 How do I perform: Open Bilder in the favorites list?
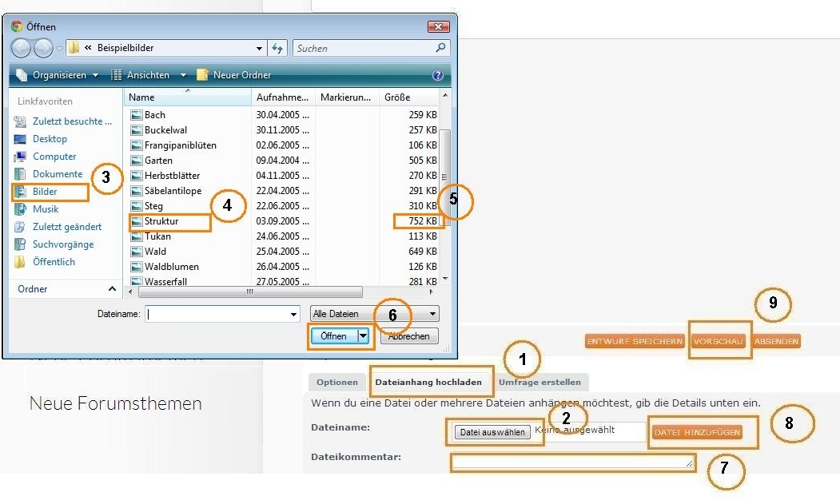tap(45, 192)
